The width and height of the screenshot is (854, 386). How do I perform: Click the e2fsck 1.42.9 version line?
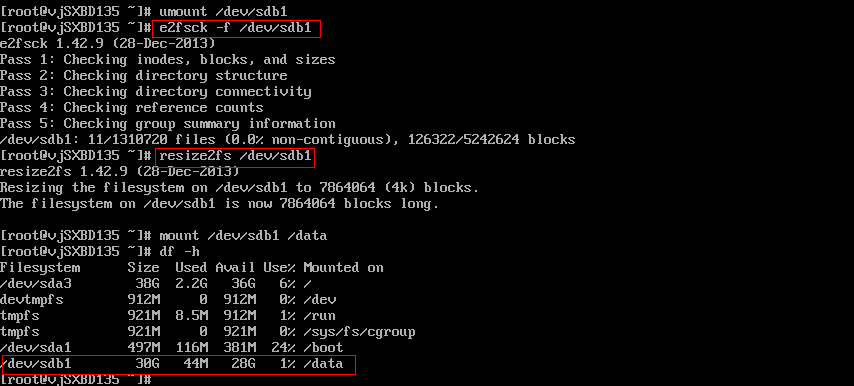[108, 44]
